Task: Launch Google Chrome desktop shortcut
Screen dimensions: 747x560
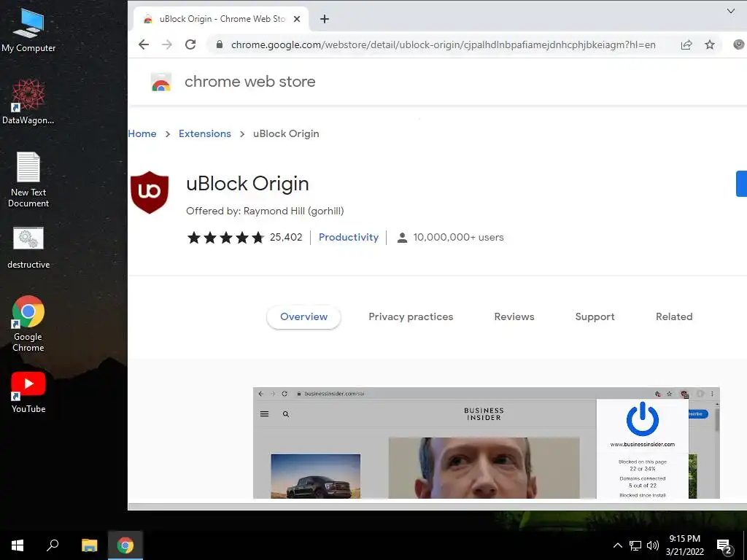Action: [x=28, y=324]
